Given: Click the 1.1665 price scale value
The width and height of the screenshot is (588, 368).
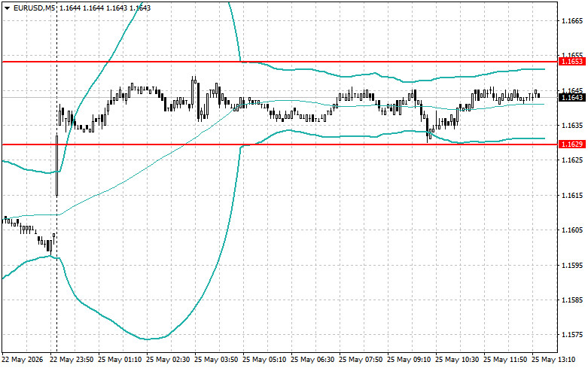Looking at the screenshot, I should pyautogui.click(x=572, y=21).
